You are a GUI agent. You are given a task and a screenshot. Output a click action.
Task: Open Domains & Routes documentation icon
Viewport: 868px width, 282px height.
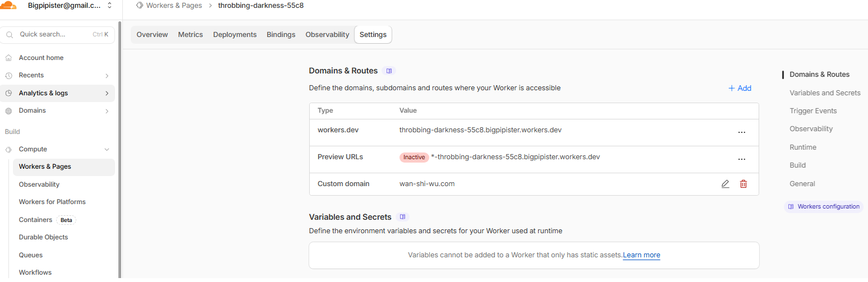pyautogui.click(x=389, y=71)
